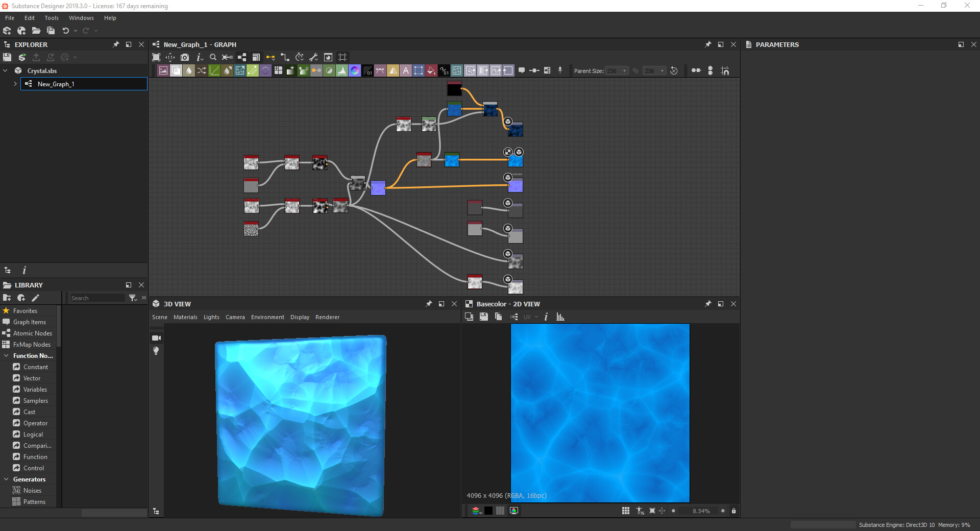Screen dimensions: 980x531
Task: Click the Text node icon in graph toolbar
Action: click(x=406, y=71)
